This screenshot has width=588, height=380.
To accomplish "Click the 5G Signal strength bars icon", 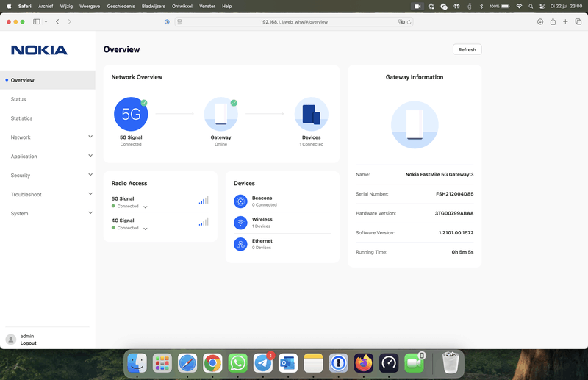I will point(204,201).
